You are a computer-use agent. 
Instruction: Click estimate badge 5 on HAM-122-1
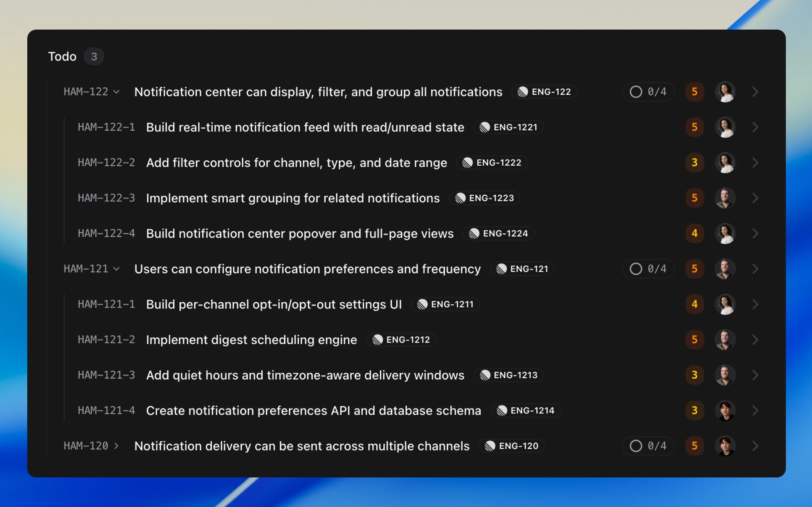695,127
